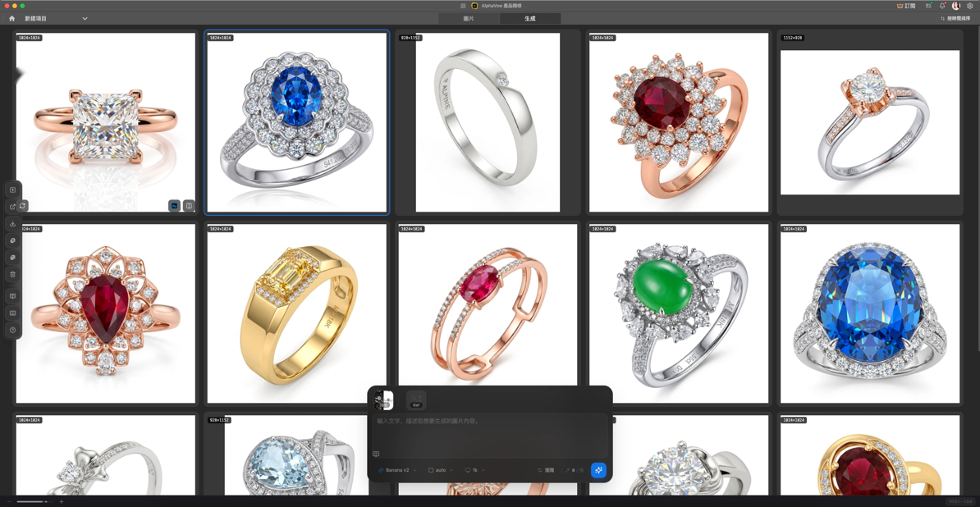Select the rose gold ruby cluster ring thumbnail
Image resolution: width=980 pixels, height=507 pixels.
point(679,122)
